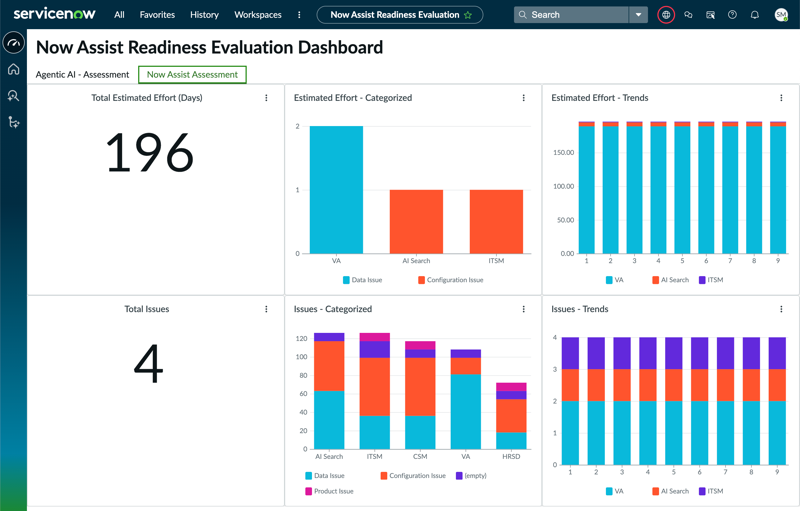
Task: Click the Now Assist Readiness Evaluation pill
Action: point(400,15)
